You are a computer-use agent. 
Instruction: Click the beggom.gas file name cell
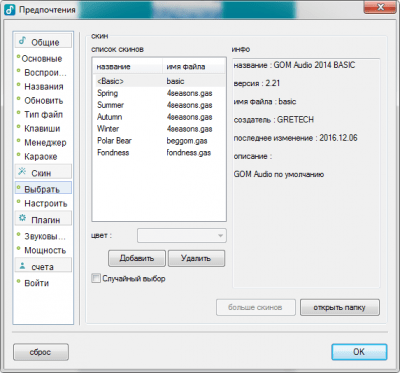(187, 141)
